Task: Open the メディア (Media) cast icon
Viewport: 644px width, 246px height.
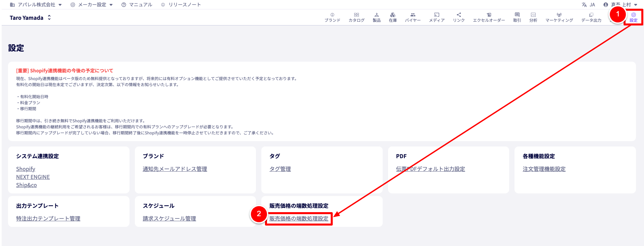Action: pyautogui.click(x=436, y=15)
